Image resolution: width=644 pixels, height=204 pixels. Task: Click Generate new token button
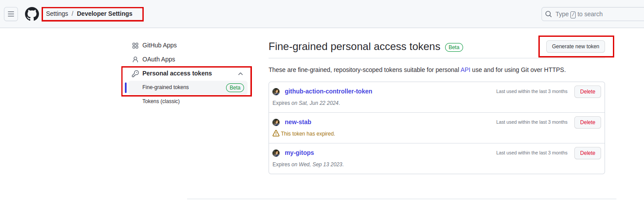point(575,47)
